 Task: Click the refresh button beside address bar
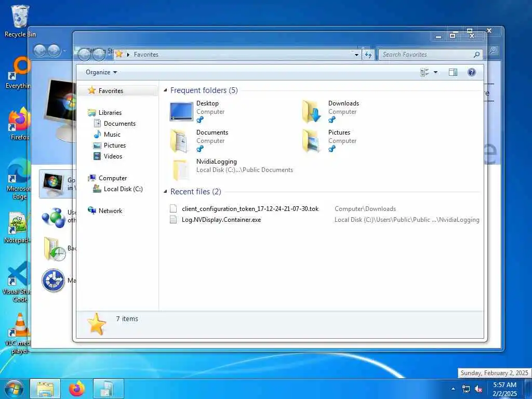tap(368, 55)
